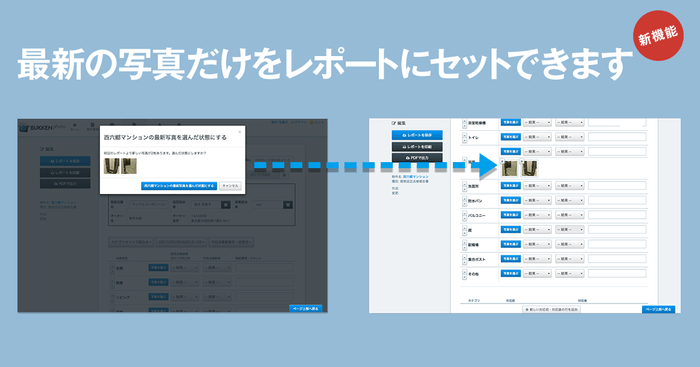Click 写真を選ぶ in 集合ポスト row
The width and height of the screenshot is (700, 367).
(511, 259)
